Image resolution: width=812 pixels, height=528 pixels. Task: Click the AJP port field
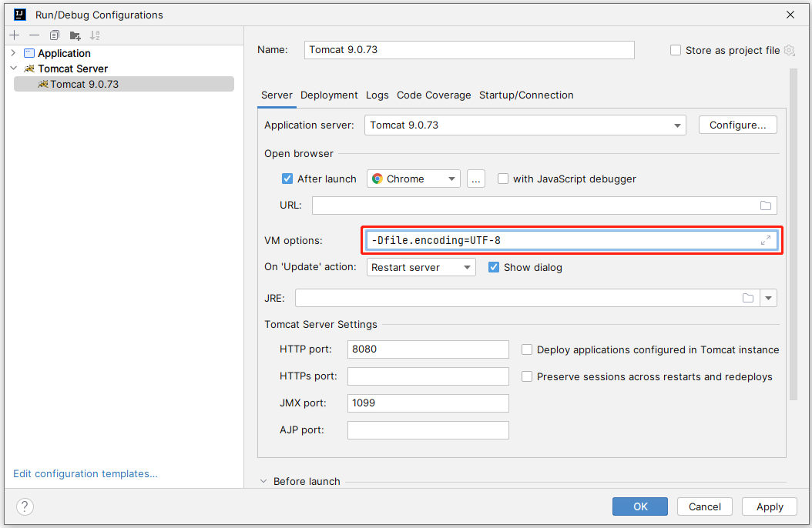pos(428,430)
